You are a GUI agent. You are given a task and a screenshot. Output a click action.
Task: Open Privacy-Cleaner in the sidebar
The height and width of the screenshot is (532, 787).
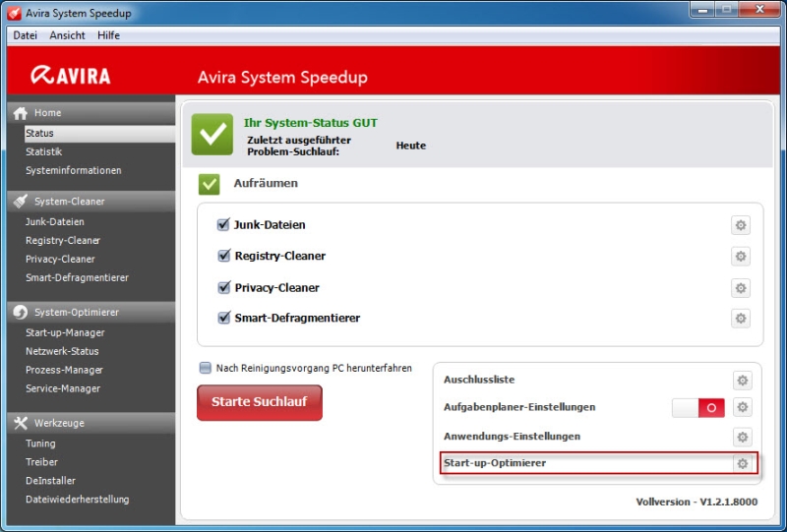click(x=60, y=259)
